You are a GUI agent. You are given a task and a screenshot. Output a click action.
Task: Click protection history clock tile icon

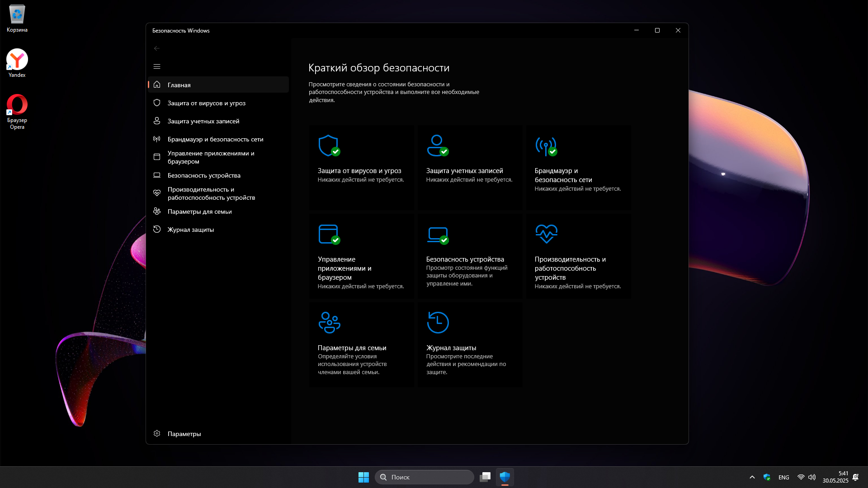438,323
